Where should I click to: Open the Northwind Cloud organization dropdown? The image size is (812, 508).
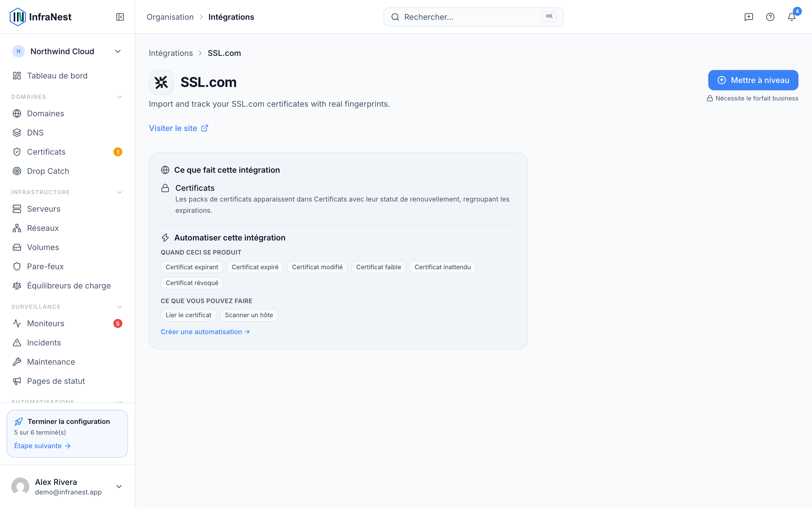[x=67, y=51]
